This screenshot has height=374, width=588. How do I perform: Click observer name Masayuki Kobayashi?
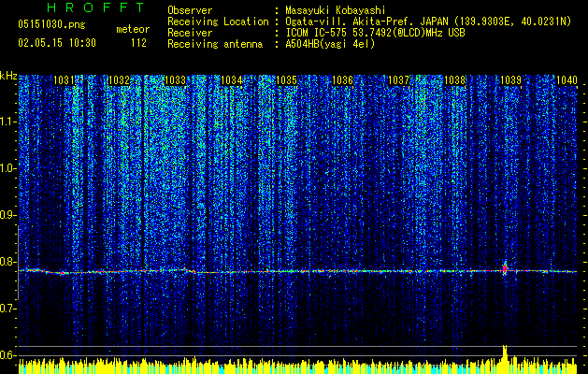pyautogui.click(x=336, y=10)
